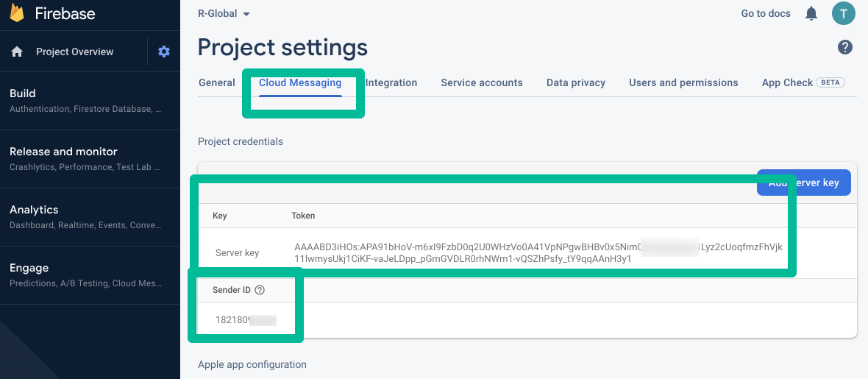Follow the Go to docs link
The height and width of the screenshot is (379, 868).
click(766, 13)
